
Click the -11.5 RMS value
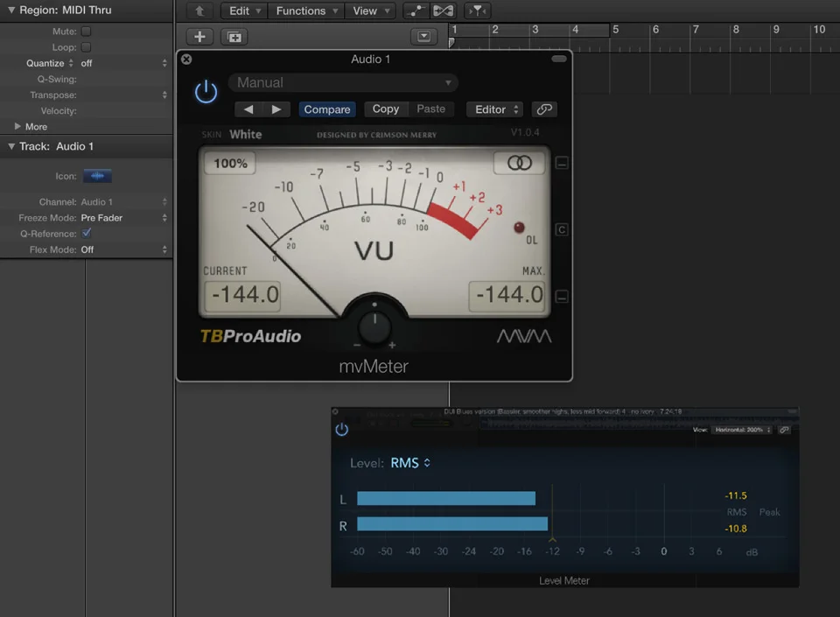tap(736, 495)
